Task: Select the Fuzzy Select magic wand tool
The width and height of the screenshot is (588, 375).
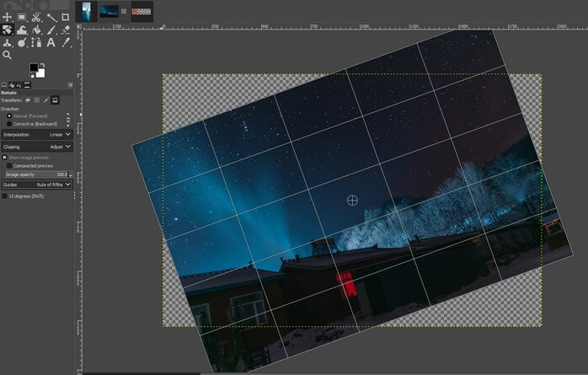Action: pos(51,17)
